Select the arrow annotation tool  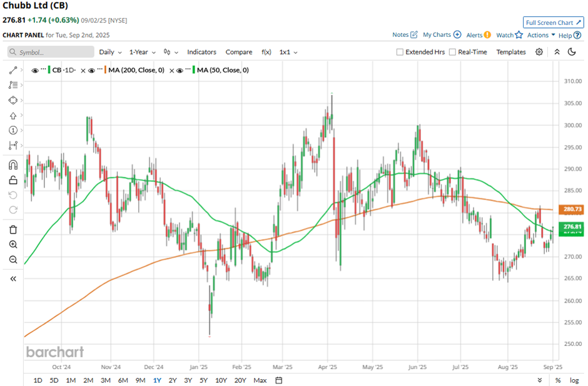pyautogui.click(x=13, y=116)
